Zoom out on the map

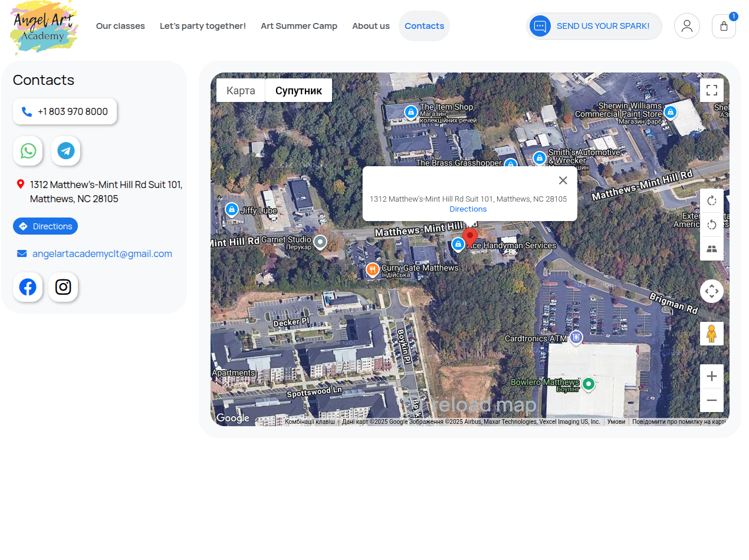pos(711,400)
